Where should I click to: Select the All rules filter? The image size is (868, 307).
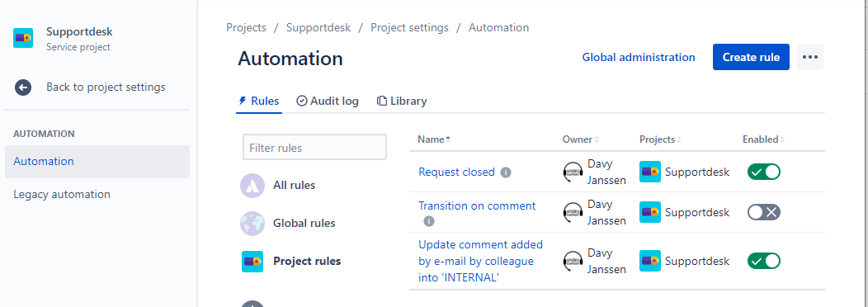tap(295, 185)
